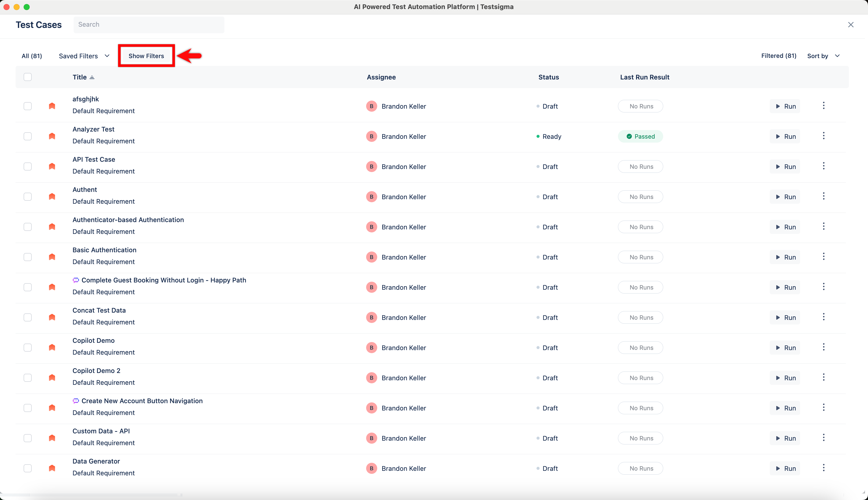The height and width of the screenshot is (500, 868).
Task: Click Run for the Authent test case
Action: tap(785, 196)
